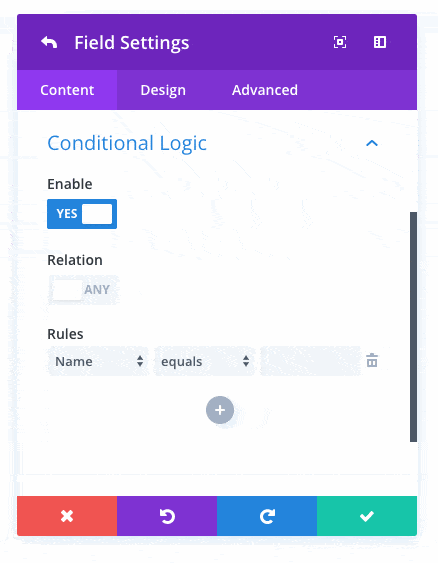Snap the modal to sidebar using the column icon

380,42
